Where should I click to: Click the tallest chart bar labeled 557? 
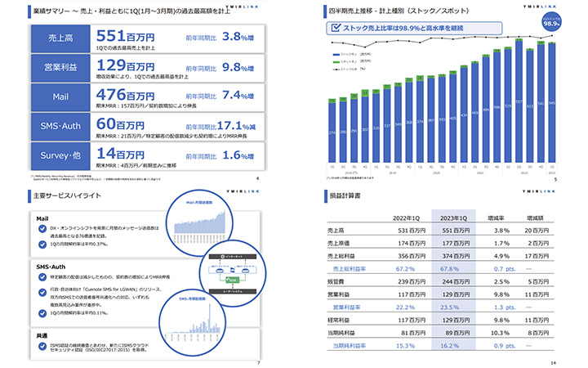pos(519,102)
